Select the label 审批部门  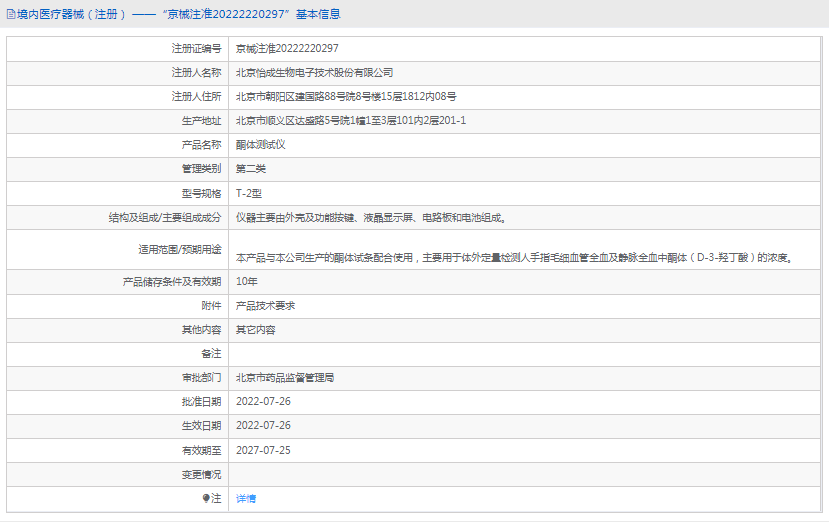[201, 378]
